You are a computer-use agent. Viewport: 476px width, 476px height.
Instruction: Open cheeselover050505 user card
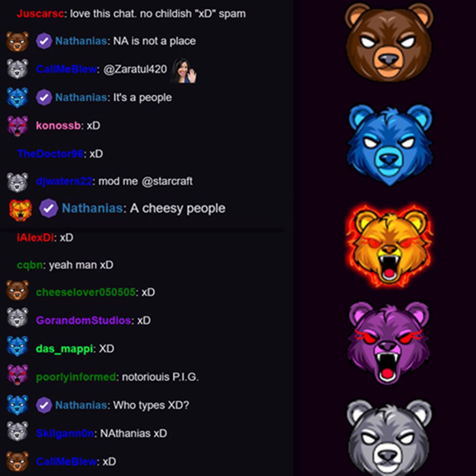point(86,292)
